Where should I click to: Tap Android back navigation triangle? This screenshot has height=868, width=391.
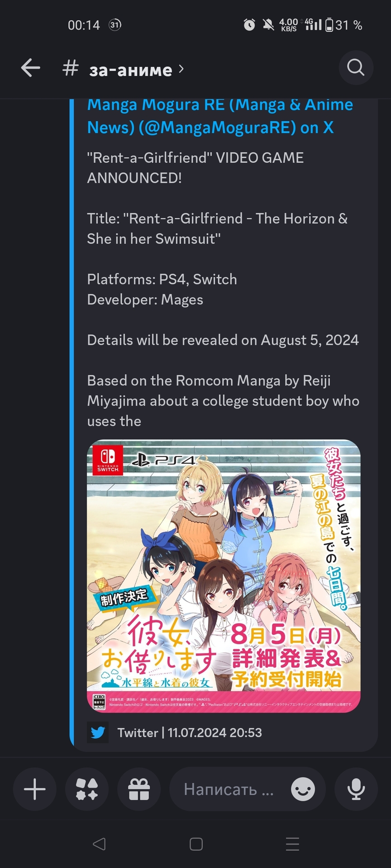coord(99,844)
